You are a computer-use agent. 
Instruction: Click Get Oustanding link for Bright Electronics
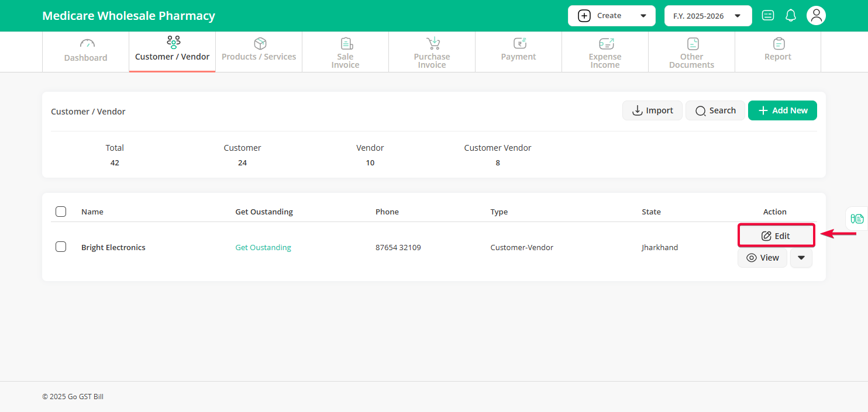[263, 247]
